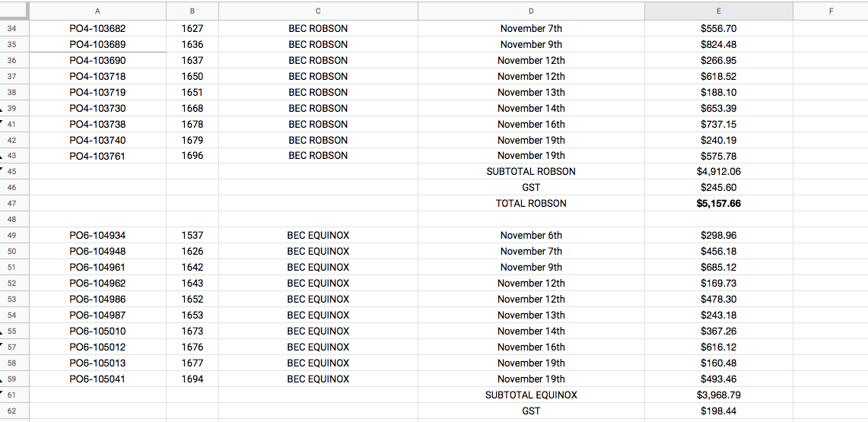Image resolution: width=868 pixels, height=422 pixels.
Task: Click the column C header
Action: point(318,11)
